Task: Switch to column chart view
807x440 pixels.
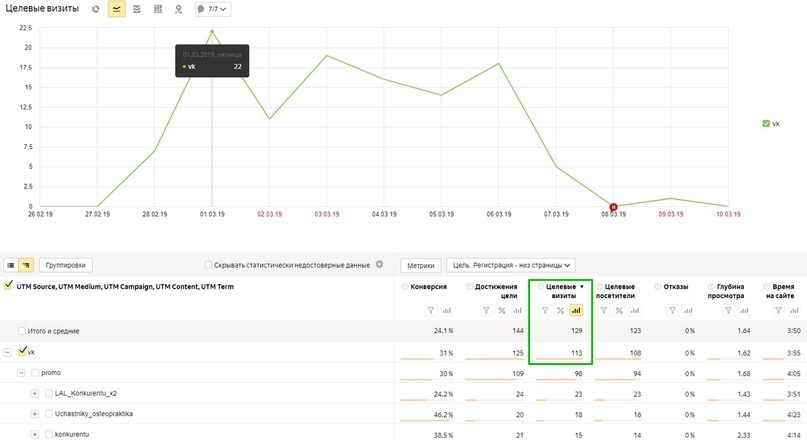Action: click(x=158, y=9)
